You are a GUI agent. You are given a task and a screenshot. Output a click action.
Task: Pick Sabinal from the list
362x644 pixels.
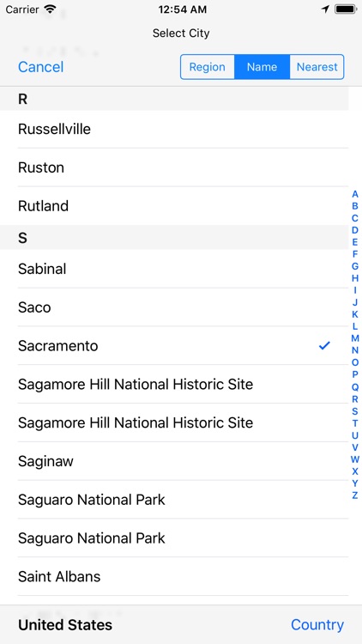coord(174,269)
